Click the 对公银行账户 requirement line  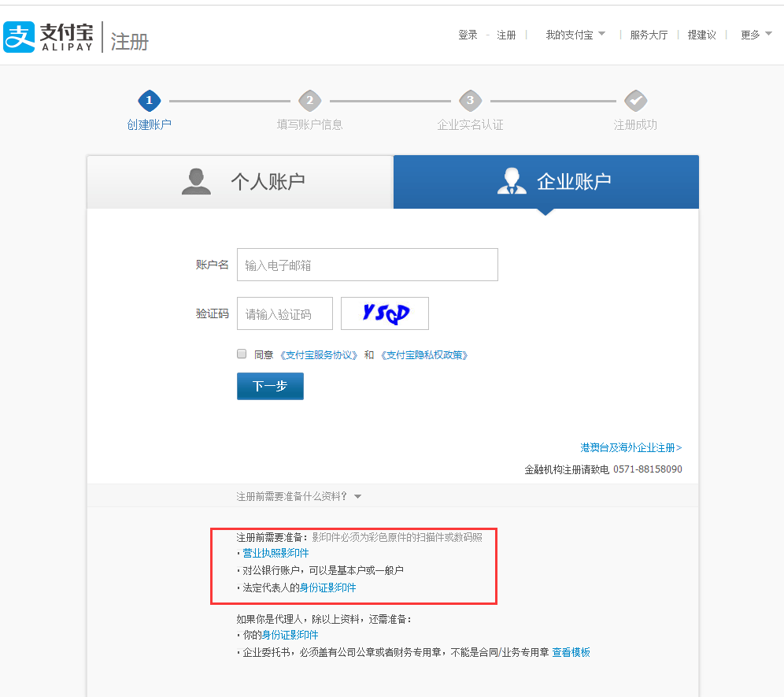click(320, 570)
